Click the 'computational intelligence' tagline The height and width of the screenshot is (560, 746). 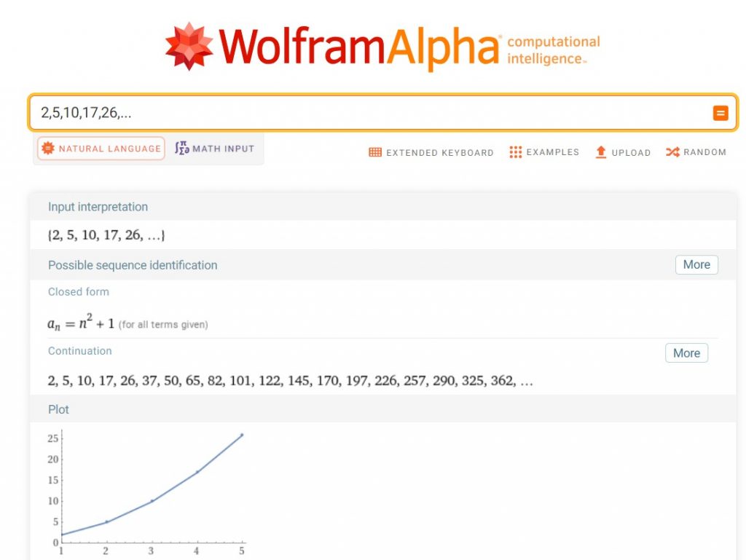coord(554,50)
